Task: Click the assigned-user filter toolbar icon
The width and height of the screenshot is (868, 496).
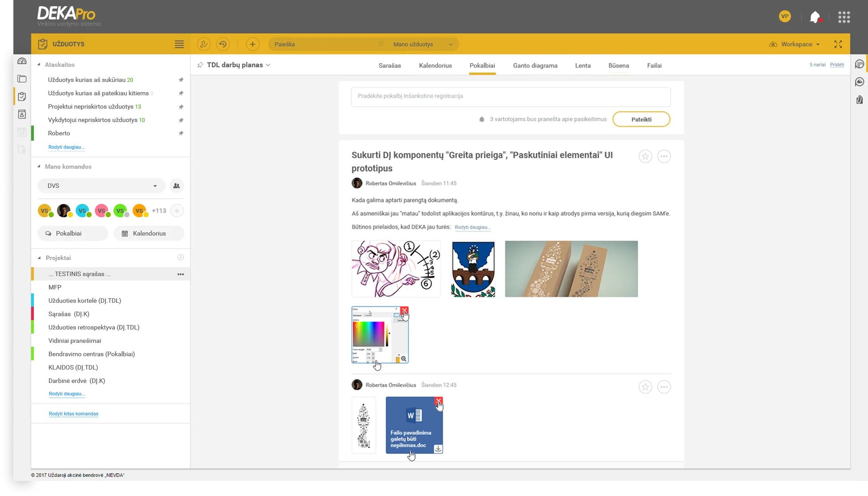Action: pos(203,44)
